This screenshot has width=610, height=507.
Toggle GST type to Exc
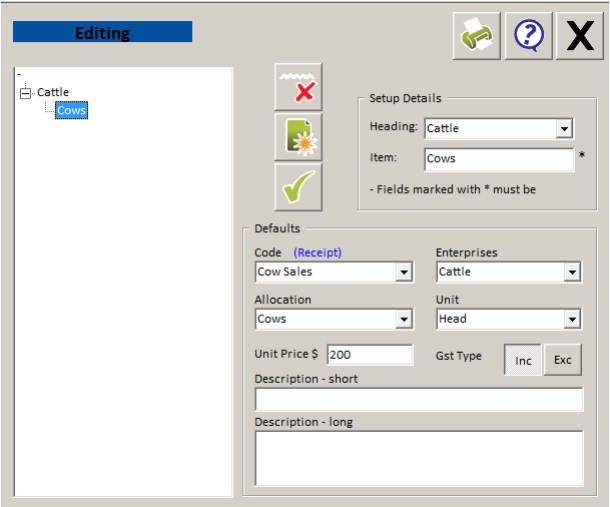coord(563,360)
